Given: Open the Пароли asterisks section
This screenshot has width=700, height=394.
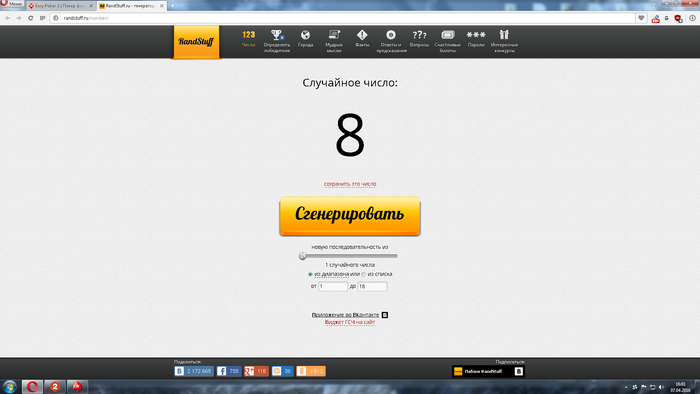Looking at the screenshot, I should (x=476, y=39).
